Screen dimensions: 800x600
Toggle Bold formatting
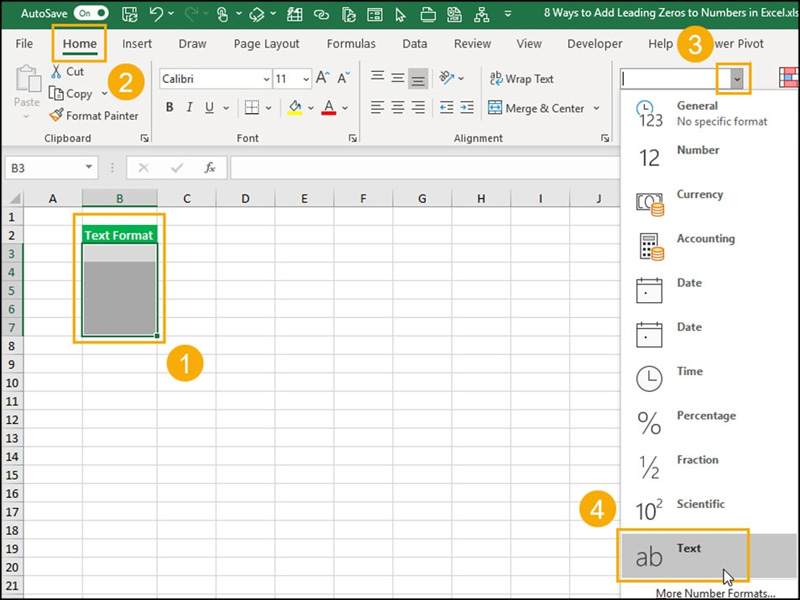tap(170, 108)
